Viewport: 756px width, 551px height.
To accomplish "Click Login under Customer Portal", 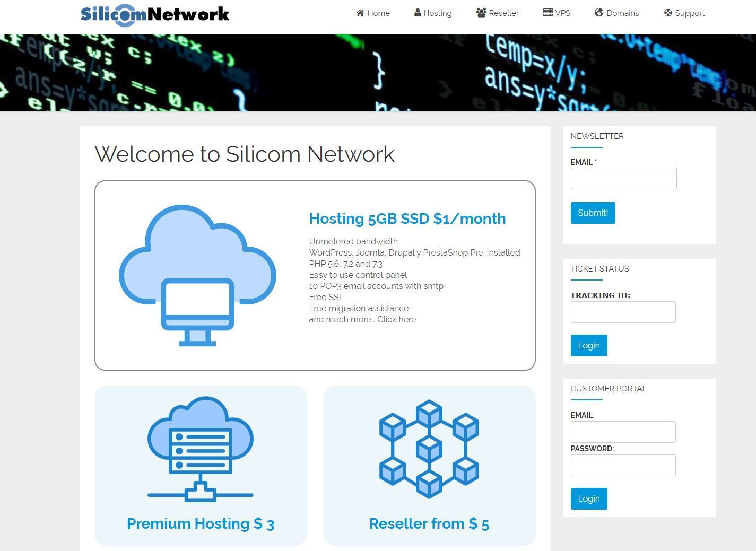I will tap(589, 498).
